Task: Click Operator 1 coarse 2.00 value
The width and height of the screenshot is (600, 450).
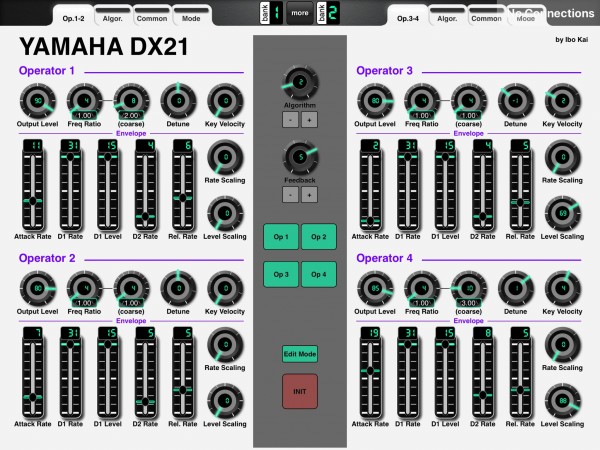Action: (x=131, y=116)
